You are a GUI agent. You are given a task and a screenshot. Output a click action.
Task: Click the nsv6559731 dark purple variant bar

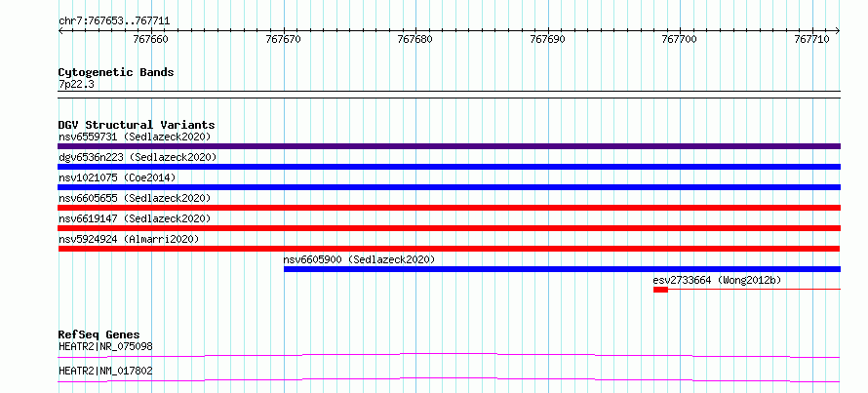pos(449,146)
